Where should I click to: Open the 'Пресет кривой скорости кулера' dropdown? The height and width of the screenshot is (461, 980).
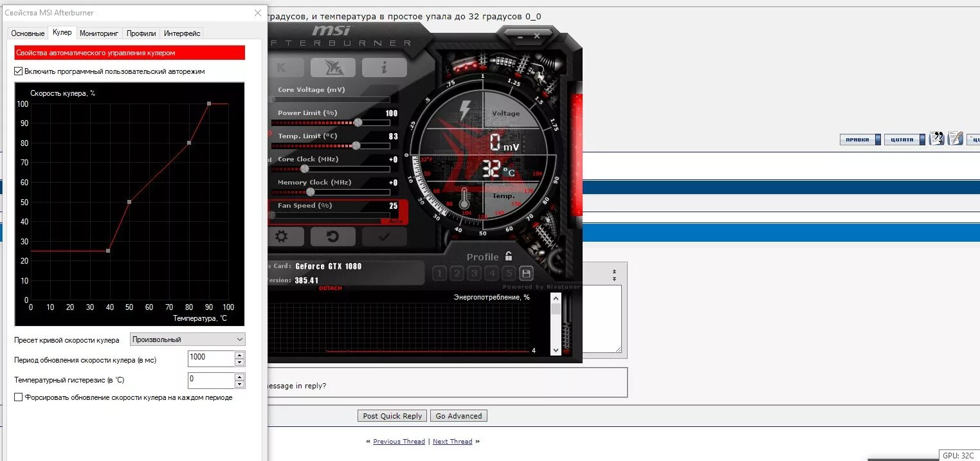click(187, 339)
